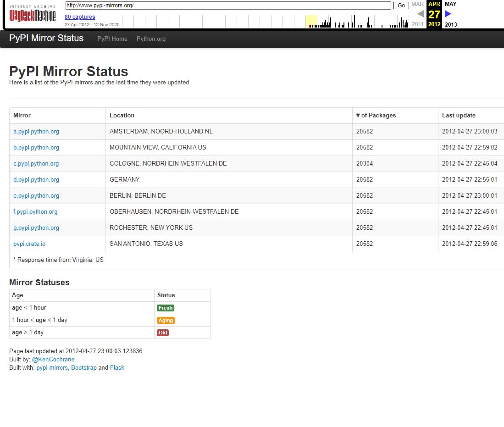The image size is (504, 427).
Task: Click the green Fresh status badge
Action: click(x=166, y=308)
